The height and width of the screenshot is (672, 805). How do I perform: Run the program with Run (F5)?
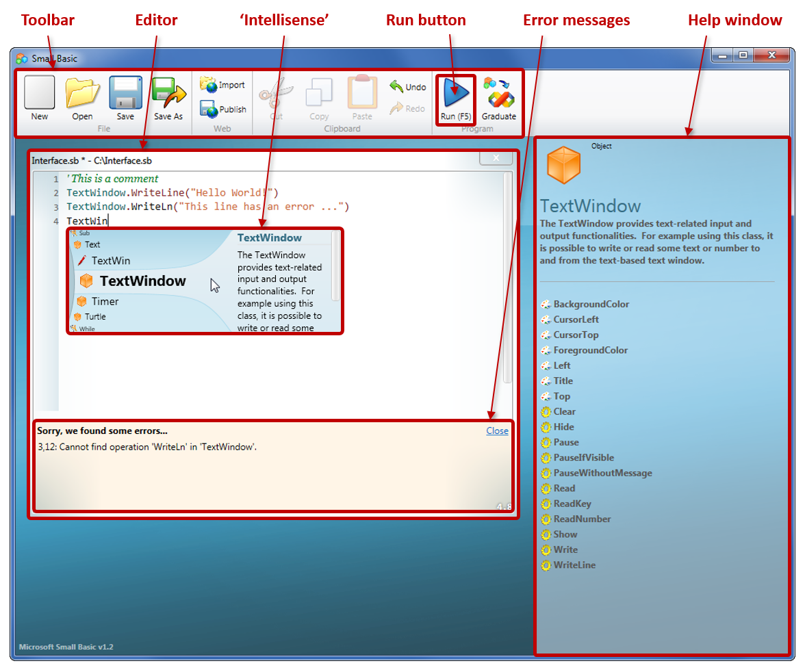click(x=456, y=100)
